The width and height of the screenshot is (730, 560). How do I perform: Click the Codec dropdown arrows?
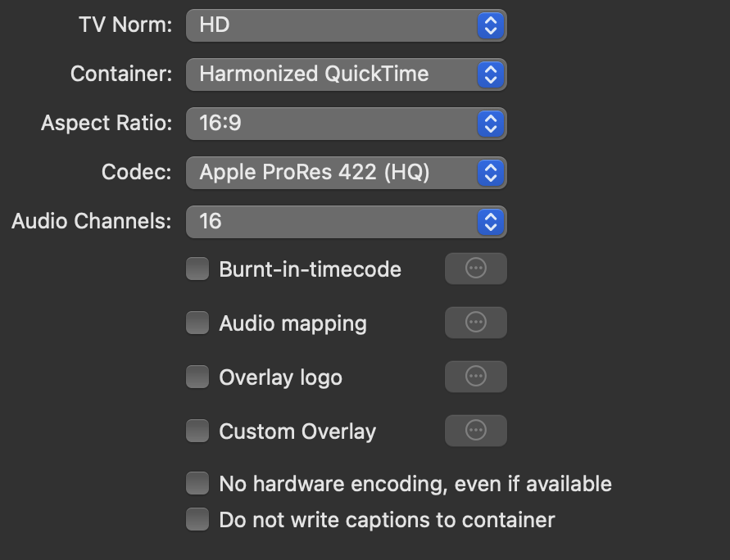(490, 173)
